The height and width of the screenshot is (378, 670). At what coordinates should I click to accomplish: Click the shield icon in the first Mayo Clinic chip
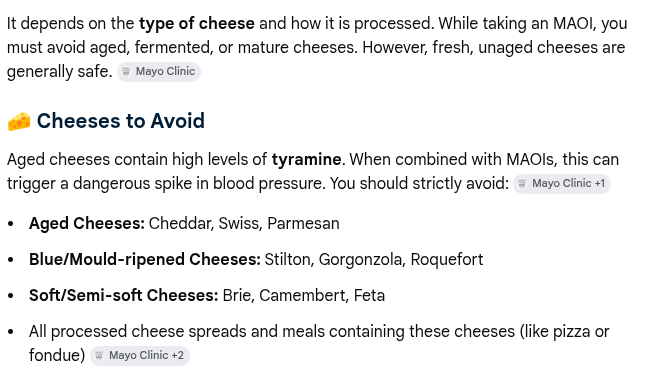tap(126, 72)
